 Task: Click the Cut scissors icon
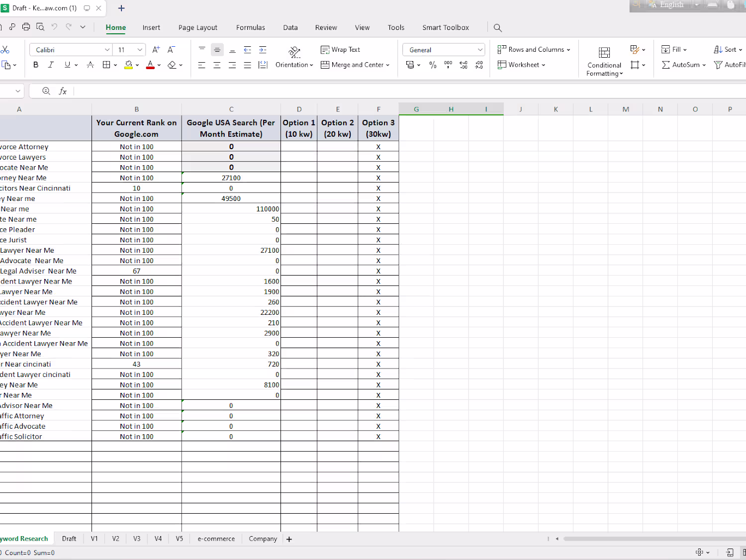coord(5,50)
